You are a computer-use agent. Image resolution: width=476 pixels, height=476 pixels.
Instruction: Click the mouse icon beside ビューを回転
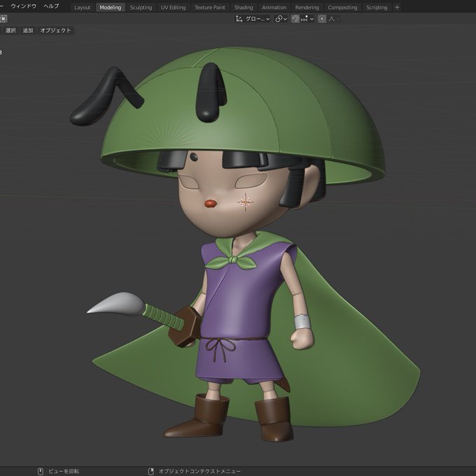pos(41,471)
